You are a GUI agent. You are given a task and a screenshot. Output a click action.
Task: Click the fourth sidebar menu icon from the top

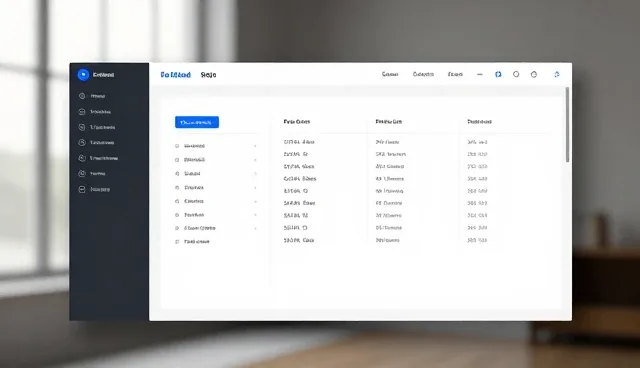coord(82,142)
